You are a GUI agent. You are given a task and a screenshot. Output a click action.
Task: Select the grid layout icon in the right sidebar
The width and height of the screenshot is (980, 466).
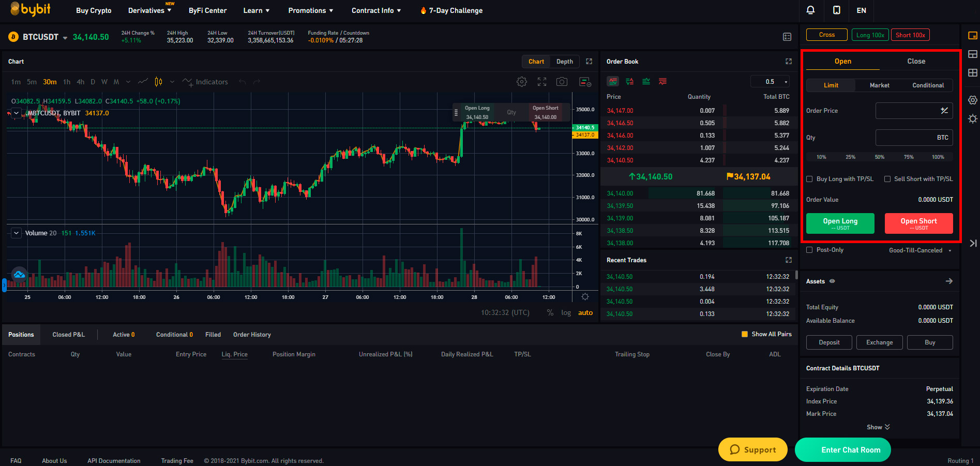click(x=973, y=73)
